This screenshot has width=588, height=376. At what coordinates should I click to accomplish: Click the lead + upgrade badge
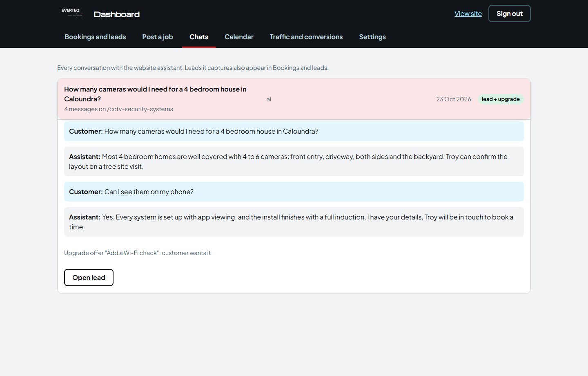point(501,99)
